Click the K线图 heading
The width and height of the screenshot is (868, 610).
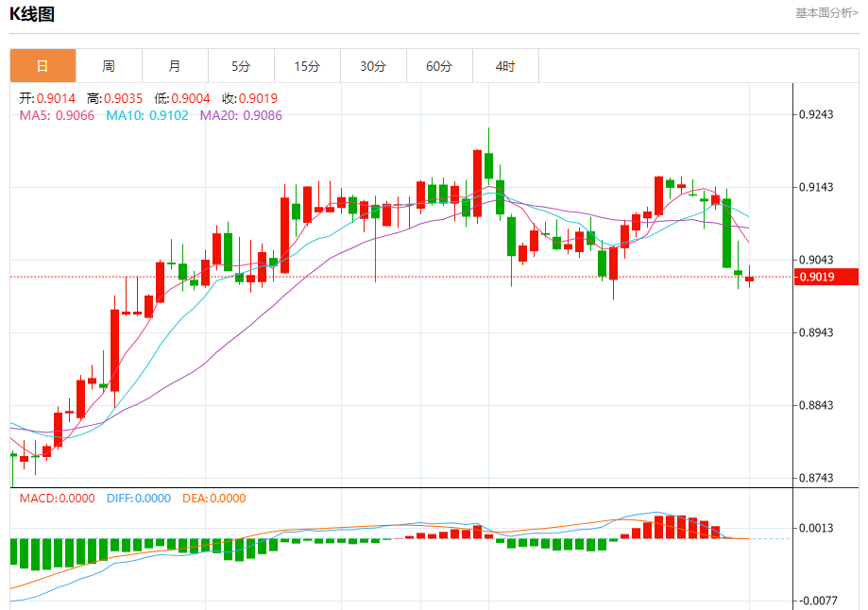32,14
